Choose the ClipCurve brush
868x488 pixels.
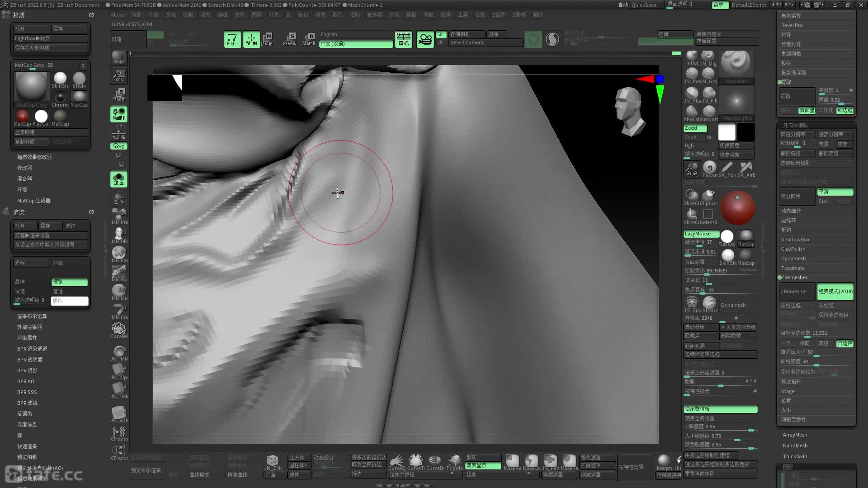(x=709, y=197)
